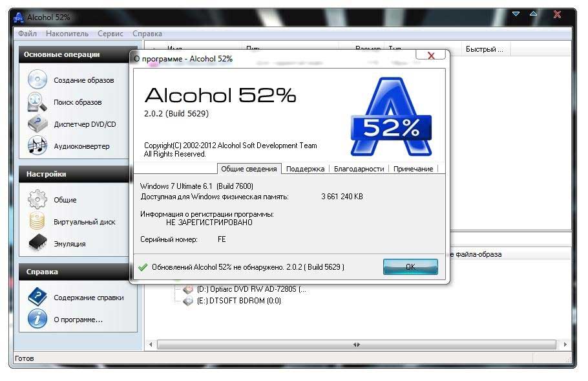
Task: Click the Общие settings link text
Action: [65, 200]
